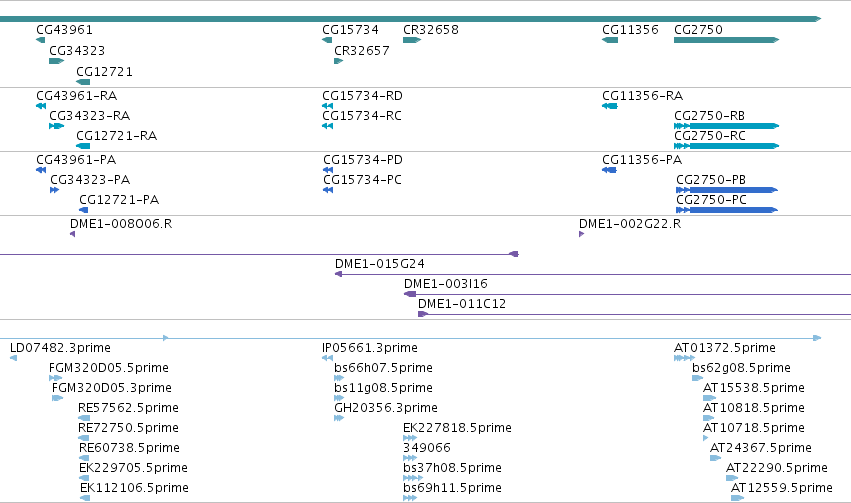
Task: Click protein CG34323-PA label
Action: coord(90,180)
